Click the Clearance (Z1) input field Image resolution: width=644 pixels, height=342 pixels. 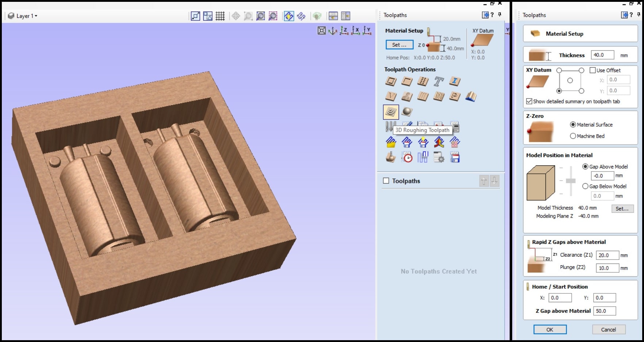coord(607,255)
